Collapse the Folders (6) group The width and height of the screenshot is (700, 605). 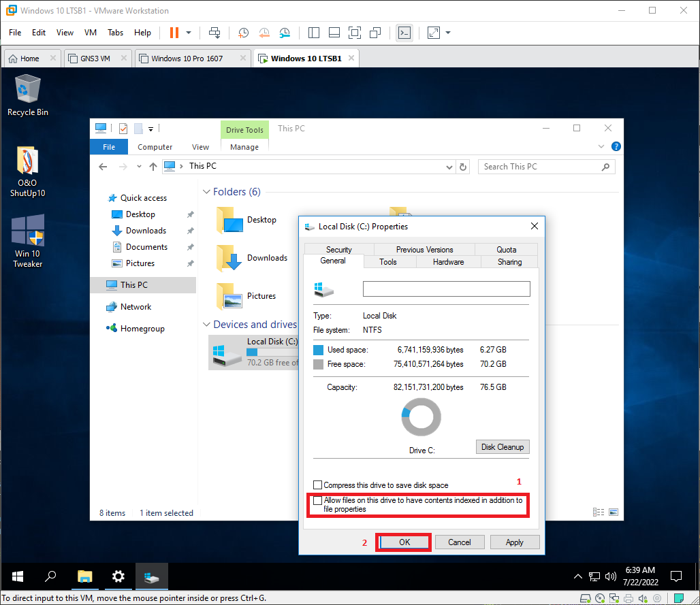click(206, 192)
